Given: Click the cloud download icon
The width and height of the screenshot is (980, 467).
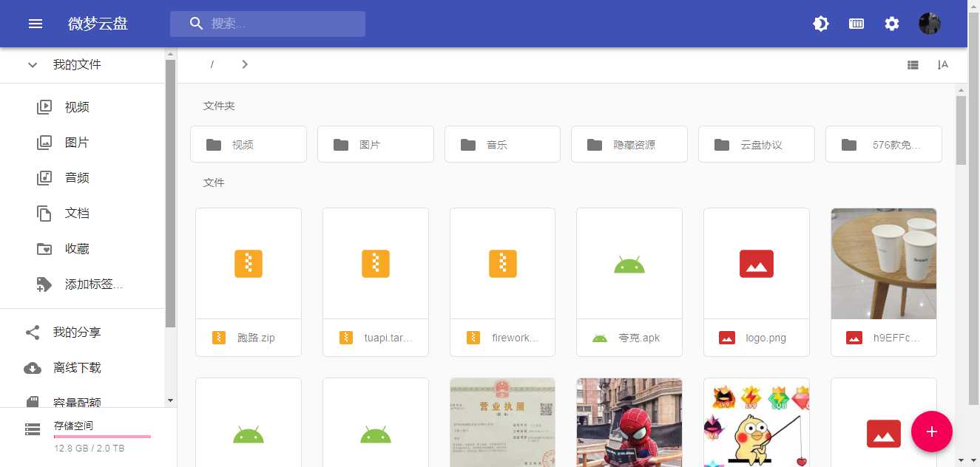Looking at the screenshot, I should 33,368.
